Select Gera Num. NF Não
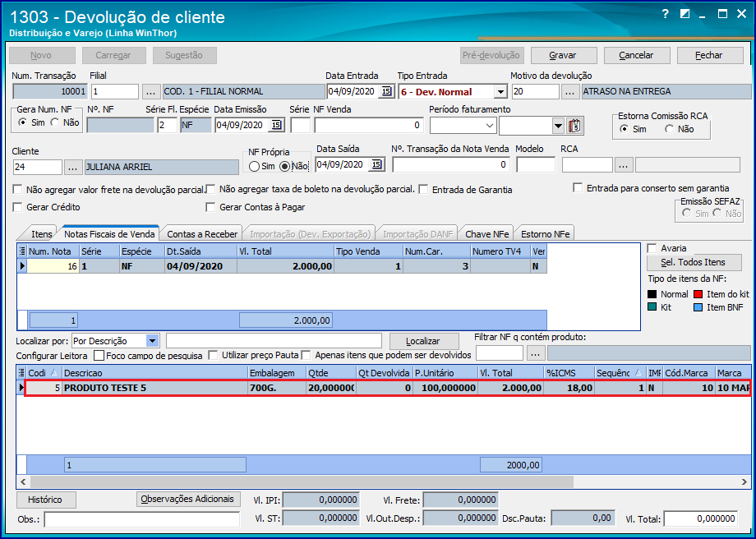 [55, 123]
